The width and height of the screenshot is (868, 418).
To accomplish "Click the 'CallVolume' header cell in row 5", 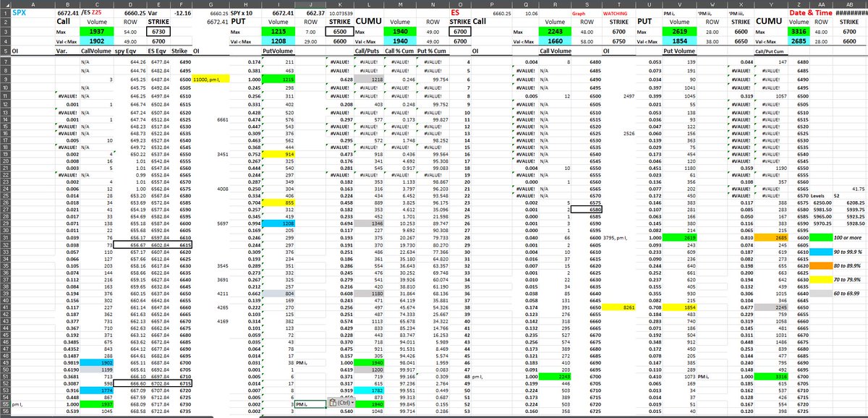I will (x=95, y=51).
